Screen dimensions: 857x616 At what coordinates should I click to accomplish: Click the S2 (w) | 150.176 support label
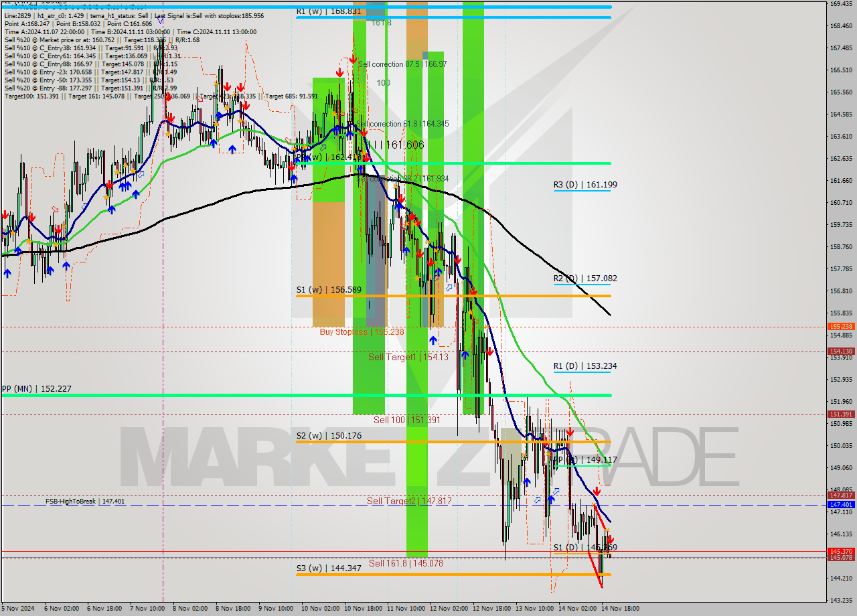tap(329, 436)
